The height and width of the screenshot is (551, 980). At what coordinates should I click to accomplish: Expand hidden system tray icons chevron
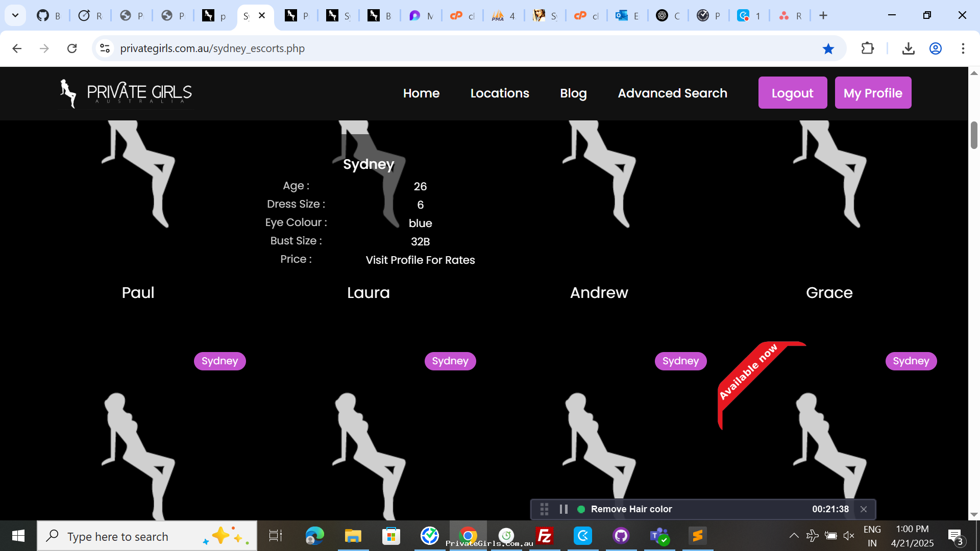point(794,535)
